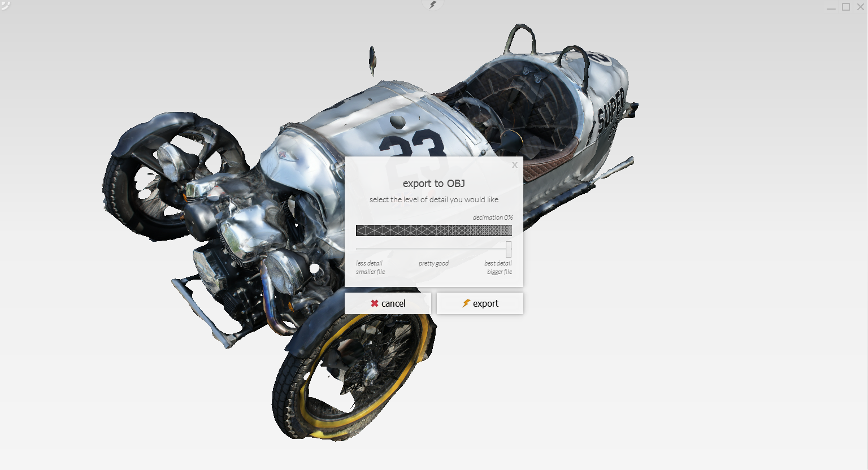Close the application window
Screen dimensions: 868x470
click(x=861, y=7)
